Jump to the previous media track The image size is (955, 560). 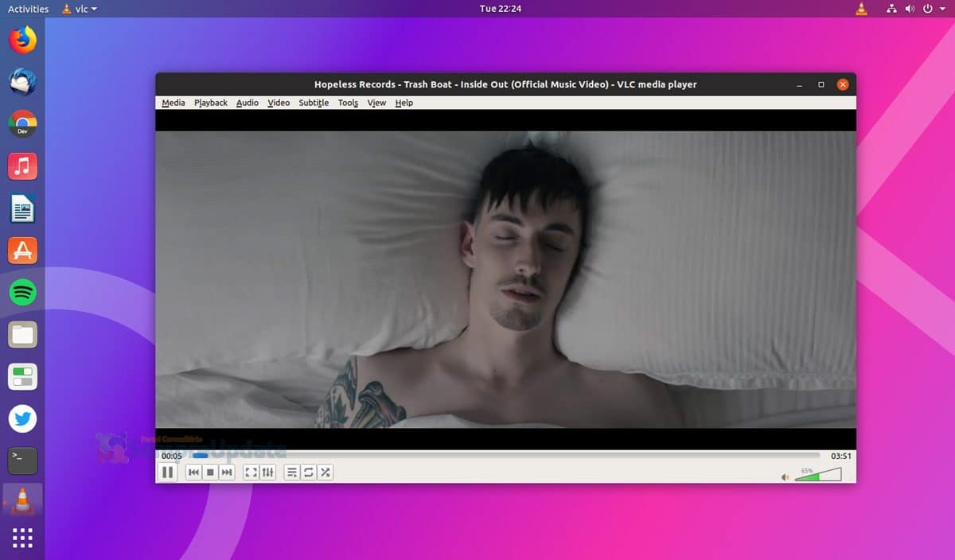coord(193,472)
